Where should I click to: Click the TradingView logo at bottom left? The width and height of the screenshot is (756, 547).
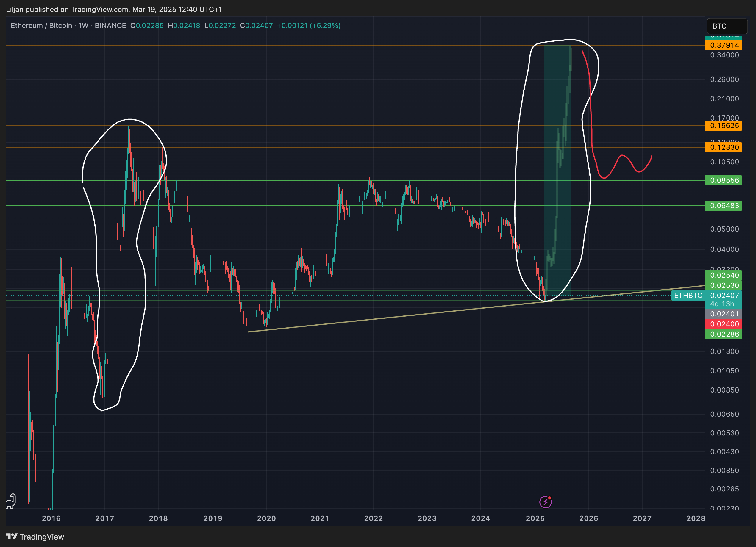35,537
